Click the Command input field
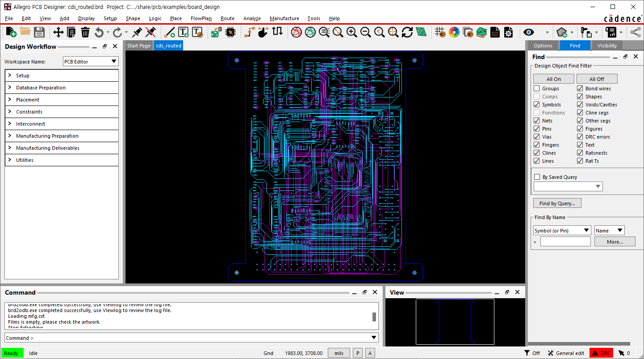Screen dimensions: 644x359 [192, 338]
